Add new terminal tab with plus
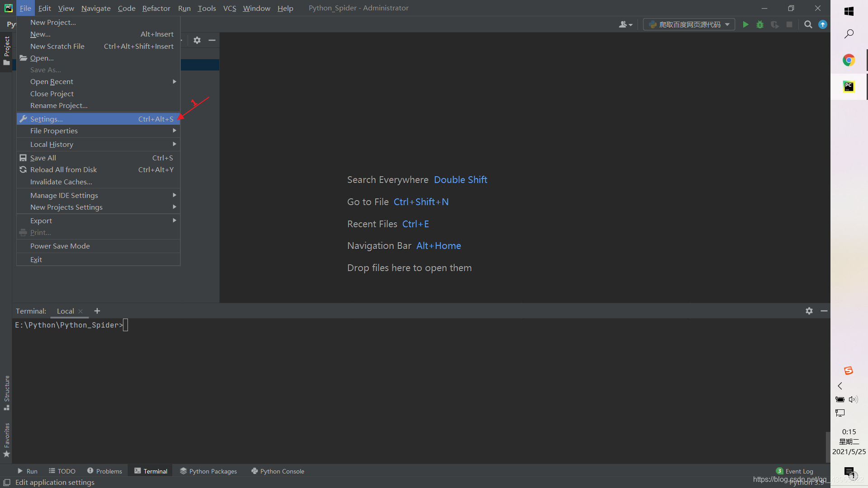The image size is (868, 488). click(x=97, y=311)
